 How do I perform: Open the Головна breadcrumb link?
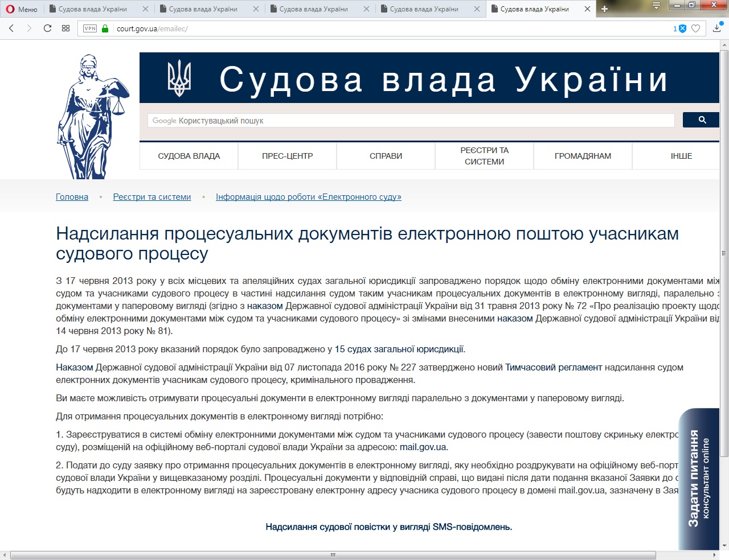72,197
